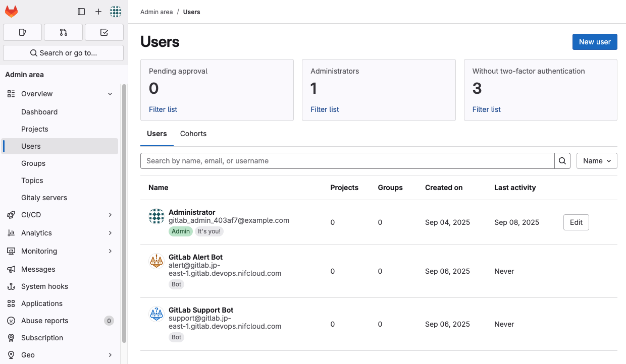Open Abuse reports in sidebar
Viewport: 626px width, 364px height.
click(44, 321)
